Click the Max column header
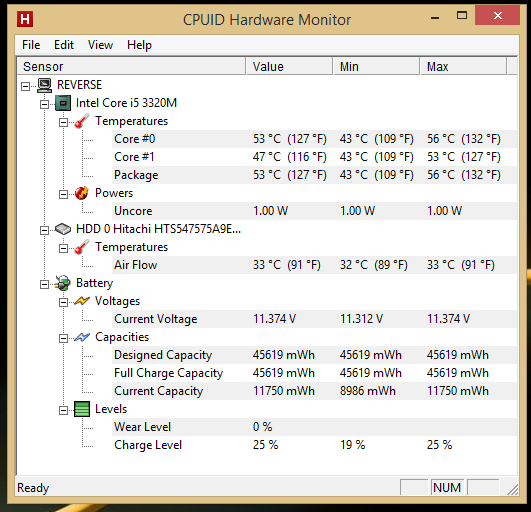This screenshot has width=531, height=512. pos(463,66)
